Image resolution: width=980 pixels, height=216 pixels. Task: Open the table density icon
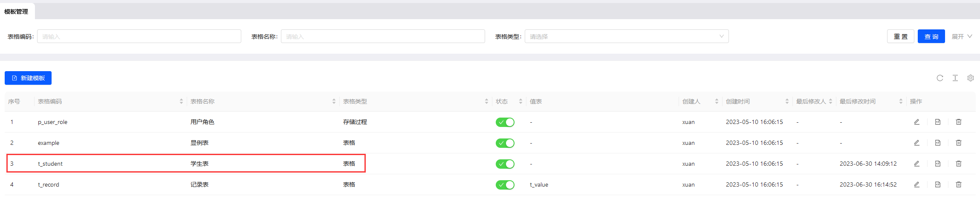click(955, 78)
